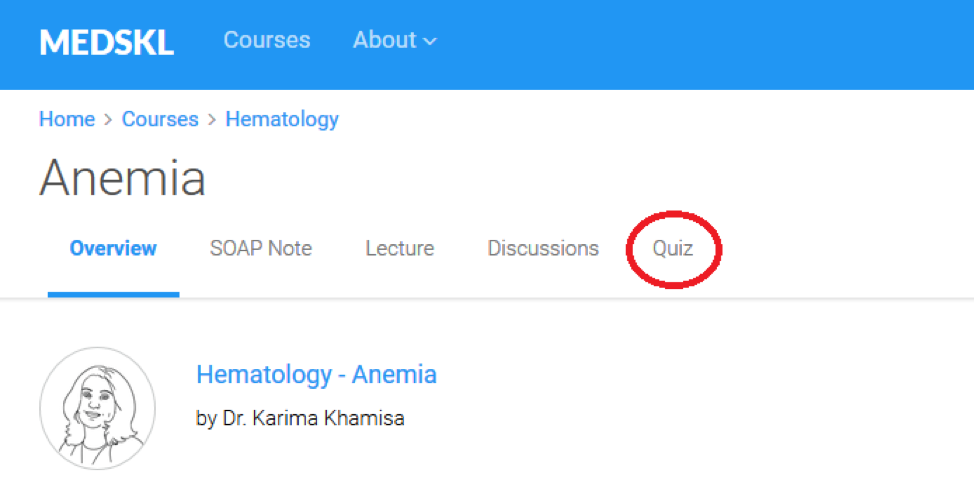Click the MEDSKL logo
Image resolution: width=974 pixels, height=479 pixels.
(x=106, y=42)
